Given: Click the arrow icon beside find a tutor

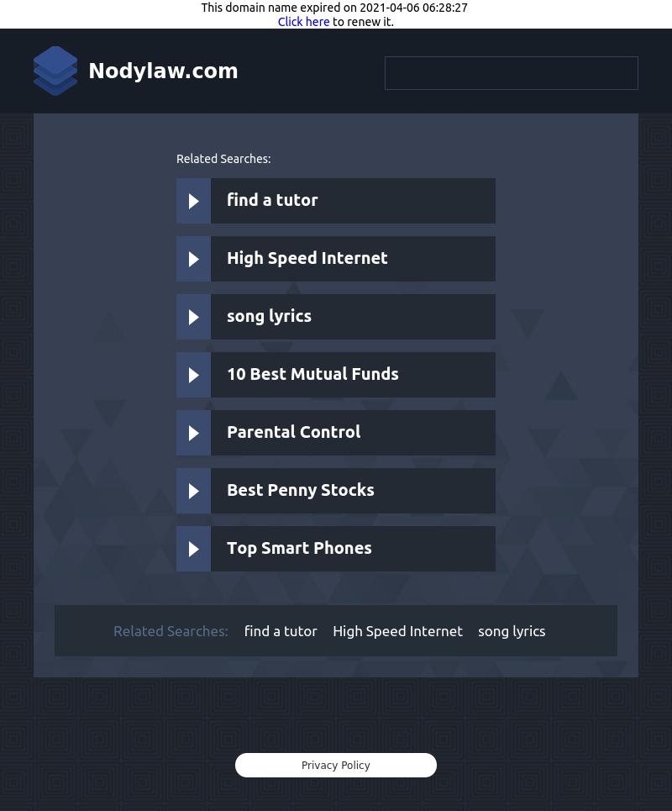Looking at the screenshot, I should pos(193,201).
